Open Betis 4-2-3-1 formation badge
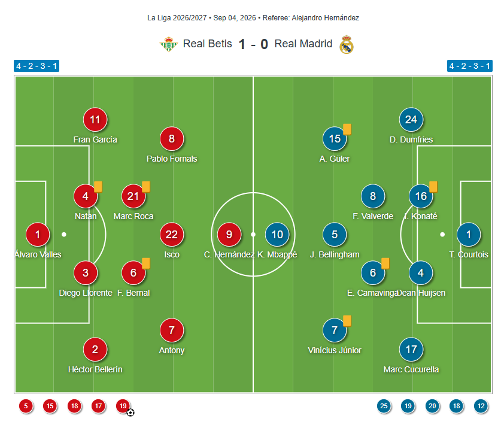This screenshot has height=428, width=504. tap(37, 66)
